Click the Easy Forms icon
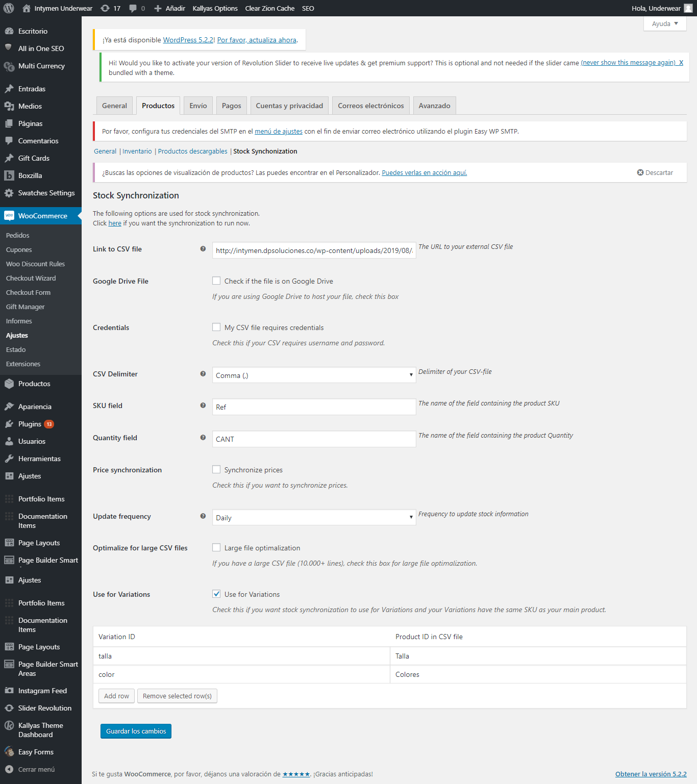 click(9, 752)
